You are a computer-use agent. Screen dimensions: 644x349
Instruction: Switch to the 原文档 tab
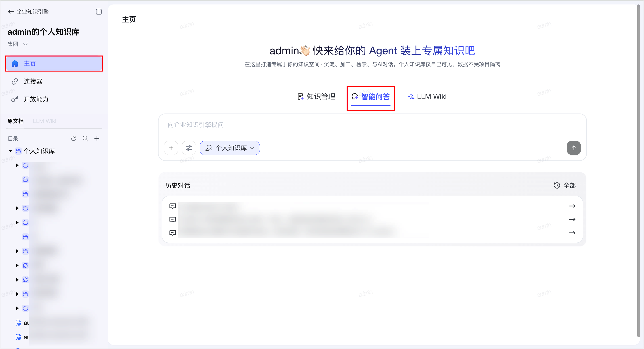pos(15,121)
